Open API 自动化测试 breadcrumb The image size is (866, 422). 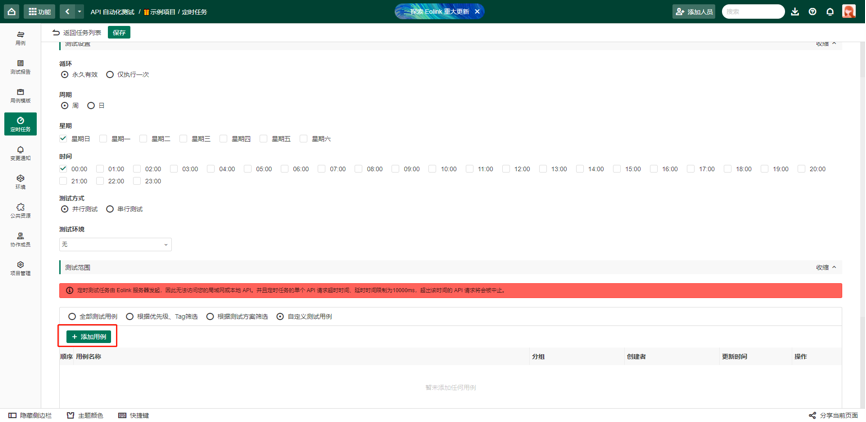pyautogui.click(x=112, y=12)
